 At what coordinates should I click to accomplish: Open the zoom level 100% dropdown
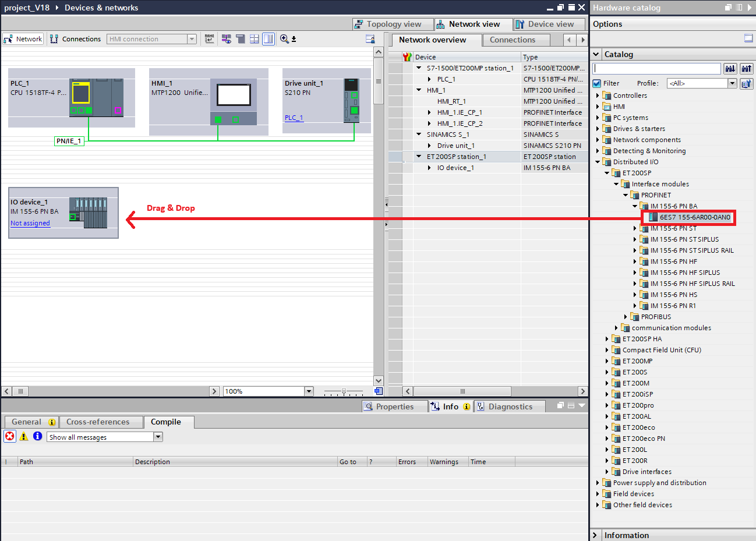tap(309, 391)
